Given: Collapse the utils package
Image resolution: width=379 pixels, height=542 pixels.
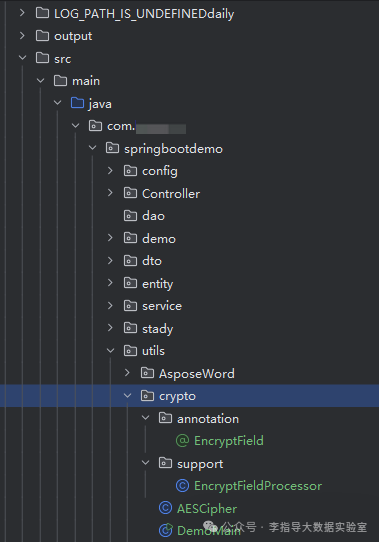Looking at the screenshot, I should (110, 351).
